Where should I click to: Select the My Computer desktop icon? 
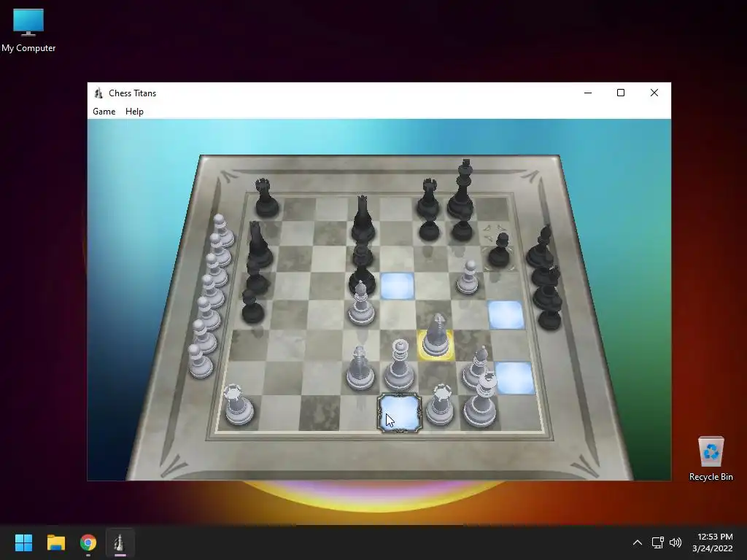tap(28, 31)
